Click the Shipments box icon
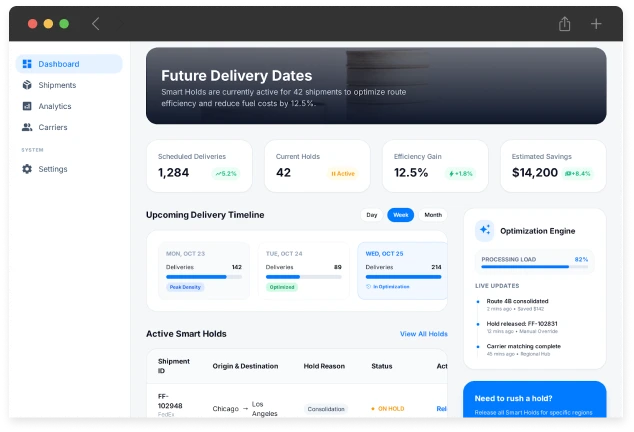The image size is (634, 432). coord(27,85)
